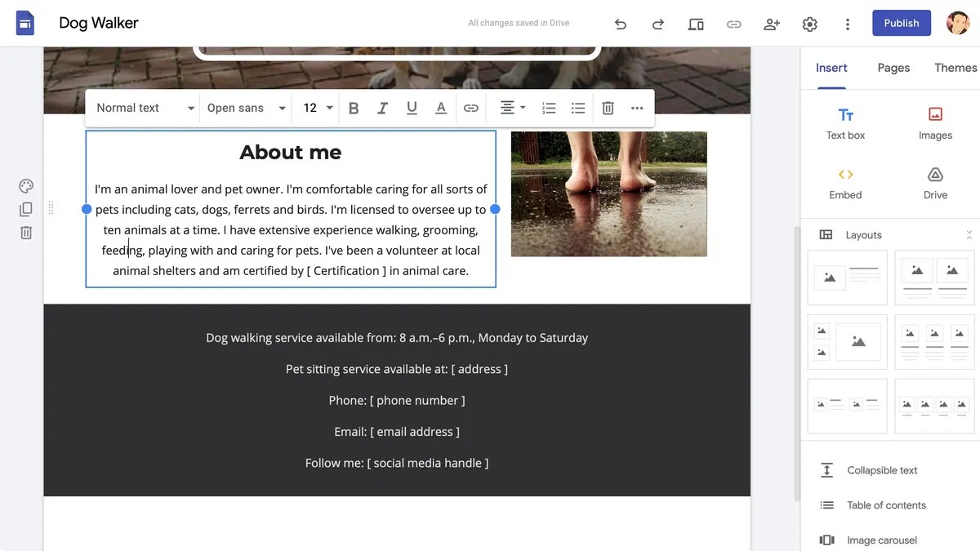
Task: Switch to the Themes tab
Action: coord(955,68)
